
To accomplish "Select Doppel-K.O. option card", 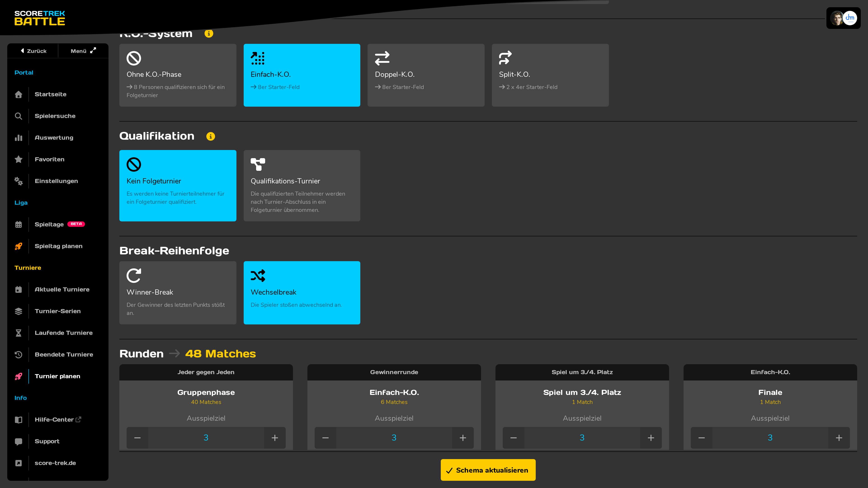I will 426,75.
